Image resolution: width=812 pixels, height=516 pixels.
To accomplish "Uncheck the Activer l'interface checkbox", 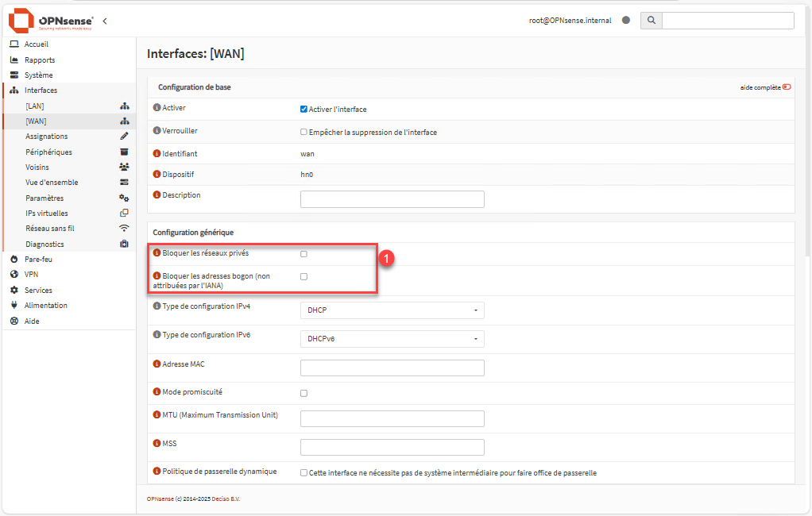I will click(x=304, y=110).
